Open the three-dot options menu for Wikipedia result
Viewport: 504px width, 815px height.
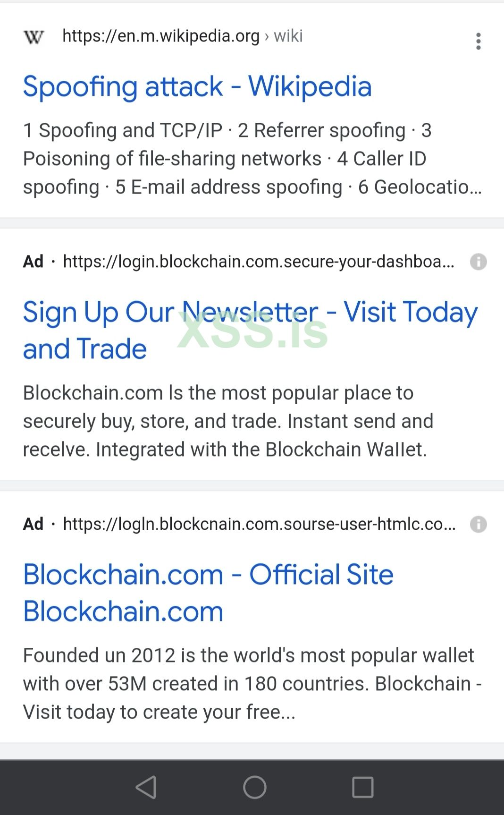coord(478,42)
